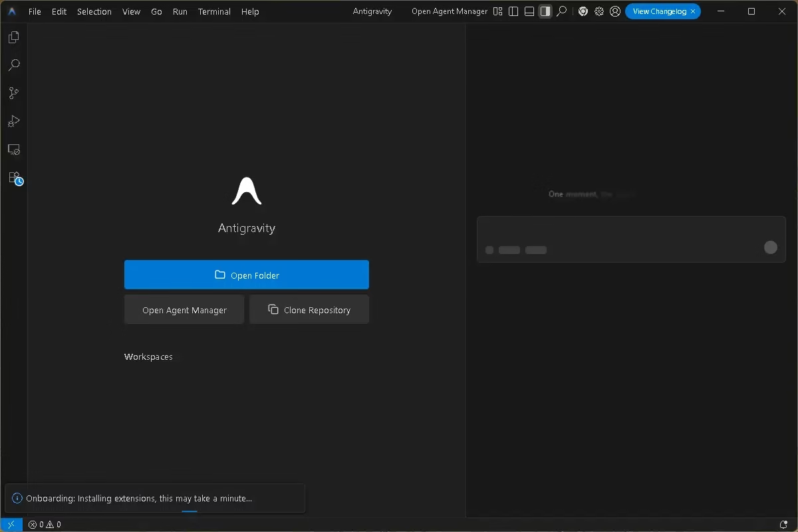Open the settings gear in title bar
The width and height of the screenshot is (798, 532).
tap(599, 11)
